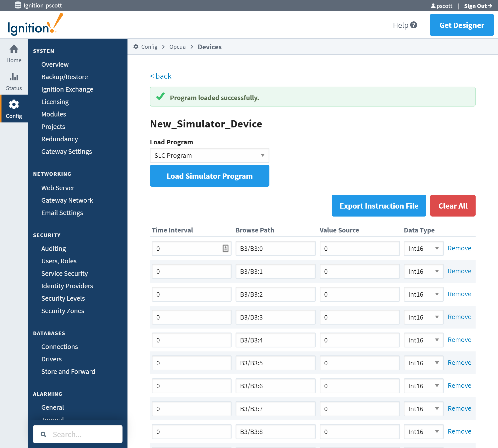Open Data Type dropdown for B3/B3:1
The image size is (498, 448).
click(424, 271)
